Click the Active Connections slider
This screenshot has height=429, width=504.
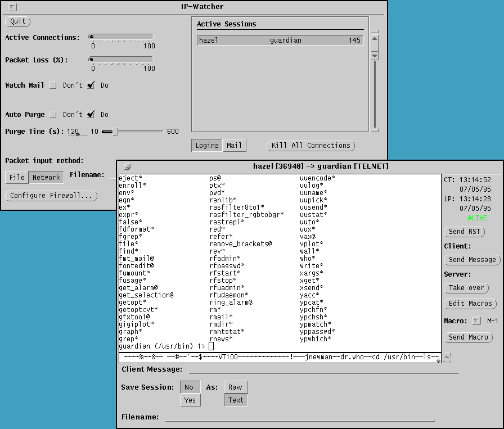coord(121,37)
